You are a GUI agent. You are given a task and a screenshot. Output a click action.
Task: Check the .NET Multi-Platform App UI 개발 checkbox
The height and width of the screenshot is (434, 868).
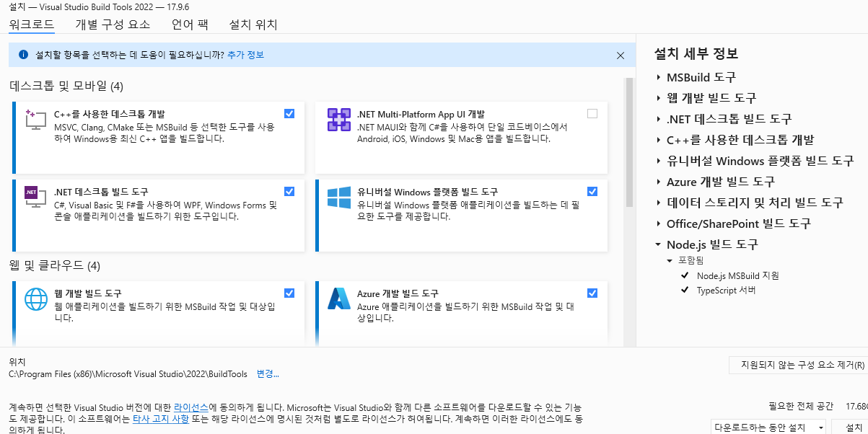click(592, 113)
